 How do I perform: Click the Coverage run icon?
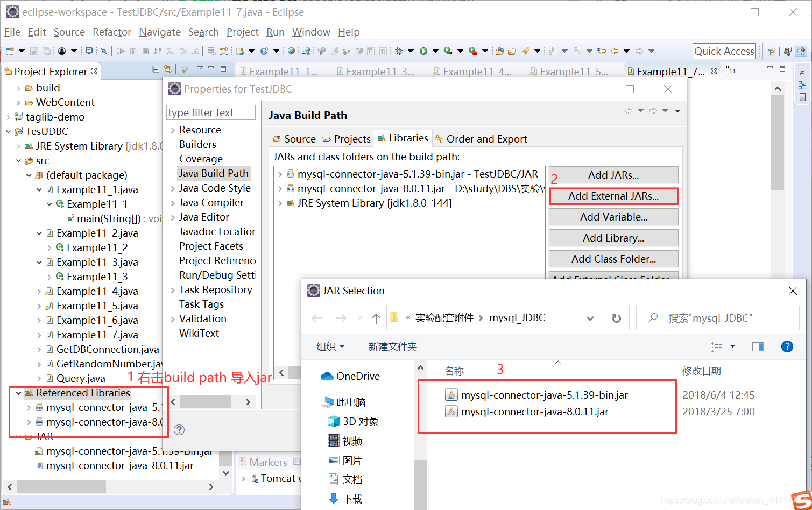(x=448, y=51)
